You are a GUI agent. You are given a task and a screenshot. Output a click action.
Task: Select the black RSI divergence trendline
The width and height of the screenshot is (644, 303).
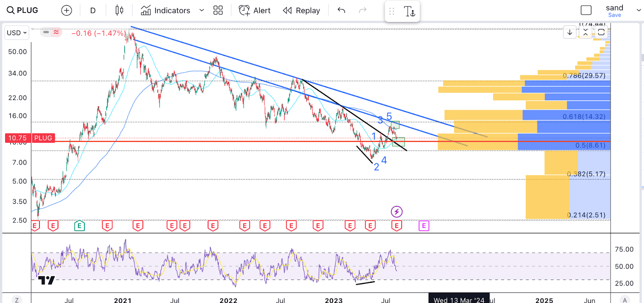tap(365, 282)
